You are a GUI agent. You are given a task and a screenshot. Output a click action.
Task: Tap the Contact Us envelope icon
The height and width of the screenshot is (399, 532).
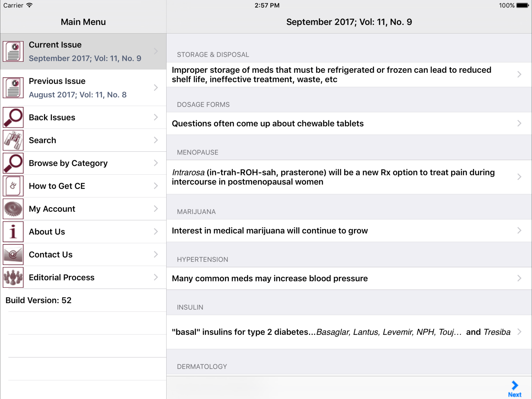tap(13, 255)
